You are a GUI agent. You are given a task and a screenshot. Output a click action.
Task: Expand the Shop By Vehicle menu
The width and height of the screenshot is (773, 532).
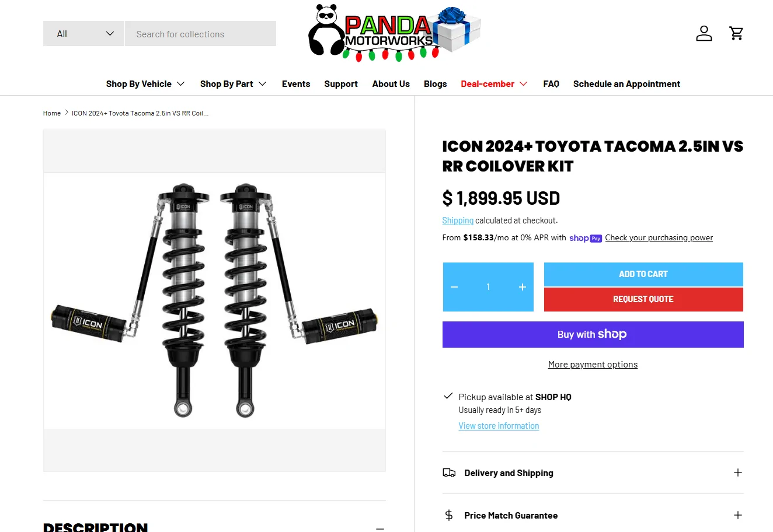pyautogui.click(x=145, y=84)
